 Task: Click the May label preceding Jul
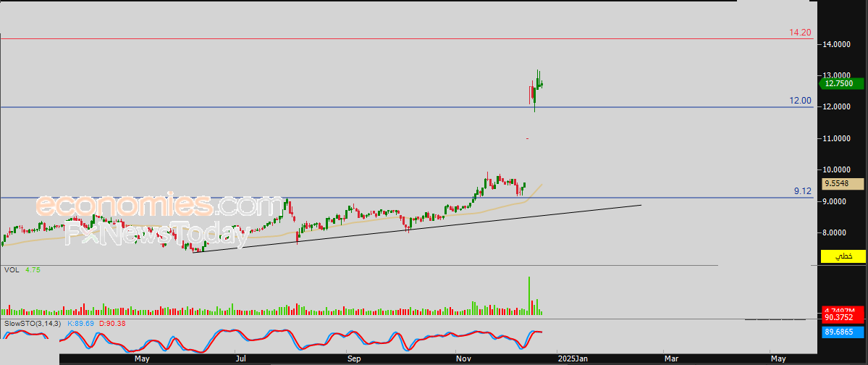point(143,359)
